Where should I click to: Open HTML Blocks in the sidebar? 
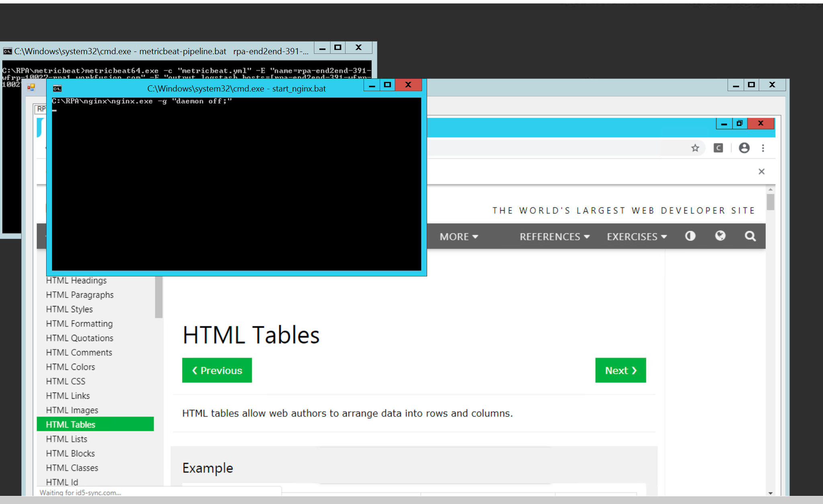point(70,454)
